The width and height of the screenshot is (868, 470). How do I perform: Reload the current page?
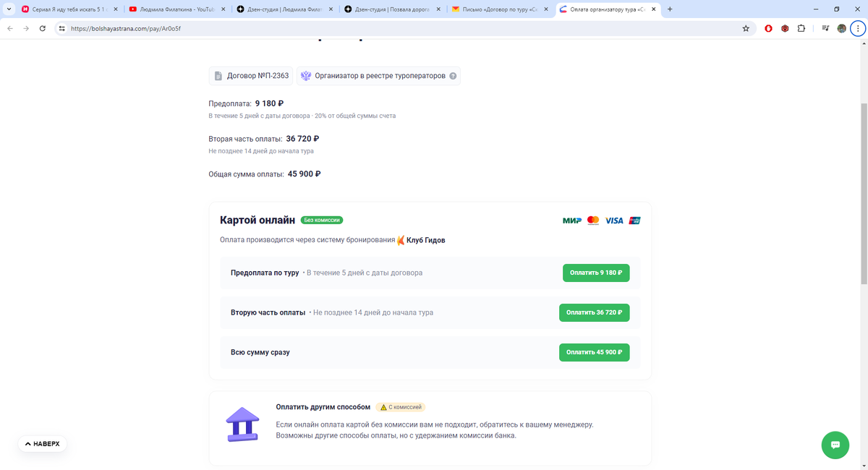click(43, 28)
